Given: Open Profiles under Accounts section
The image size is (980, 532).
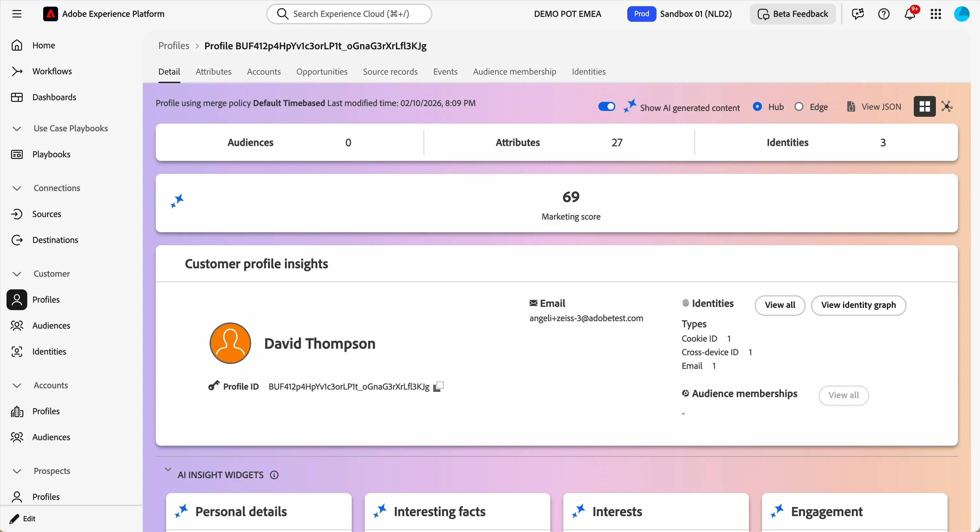Looking at the screenshot, I should coord(46,411).
